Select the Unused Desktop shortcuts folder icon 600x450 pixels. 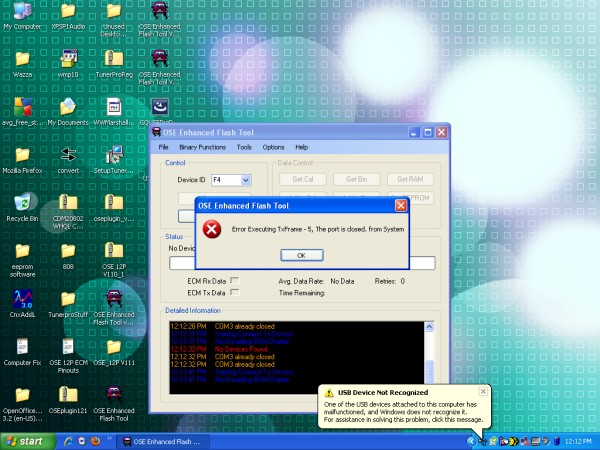(114, 19)
